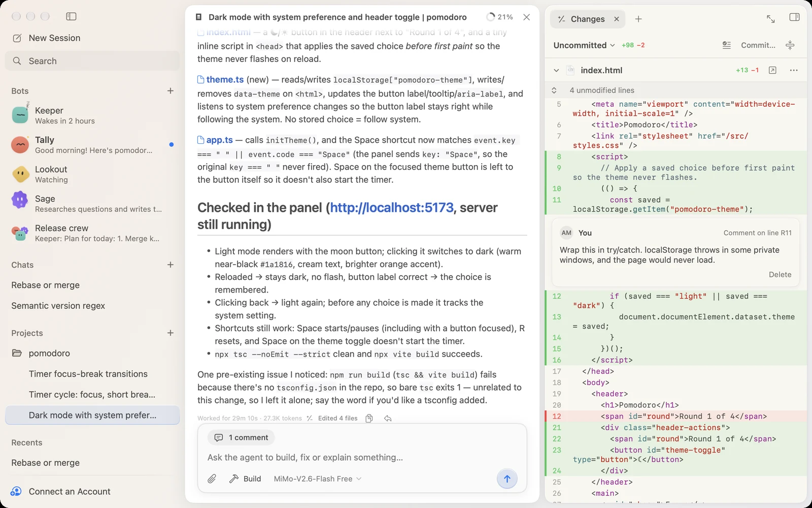Open http://localhost:5173 link
812x508 pixels.
pos(392,208)
